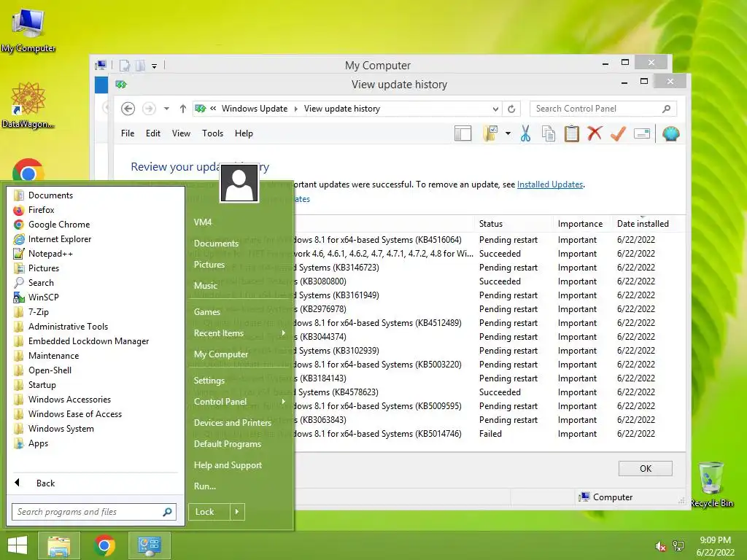Click Run... in the start menu

tap(205, 486)
